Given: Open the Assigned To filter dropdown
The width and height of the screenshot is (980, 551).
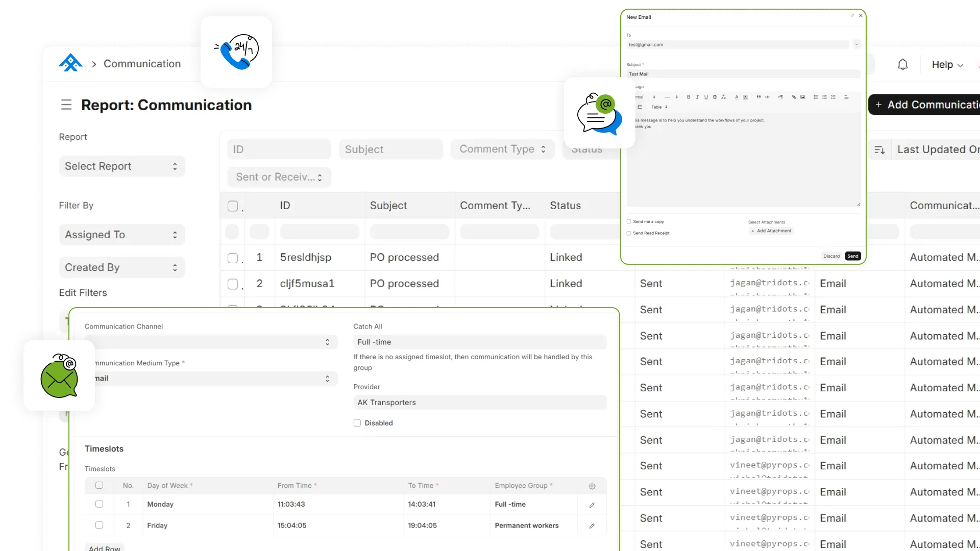Looking at the screenshot, I should click(x=121, y=235).
